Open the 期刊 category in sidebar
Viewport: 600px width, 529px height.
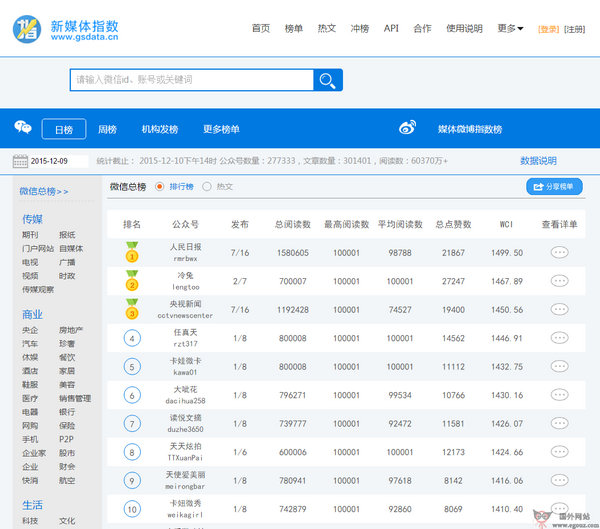[x=30, y=235]
